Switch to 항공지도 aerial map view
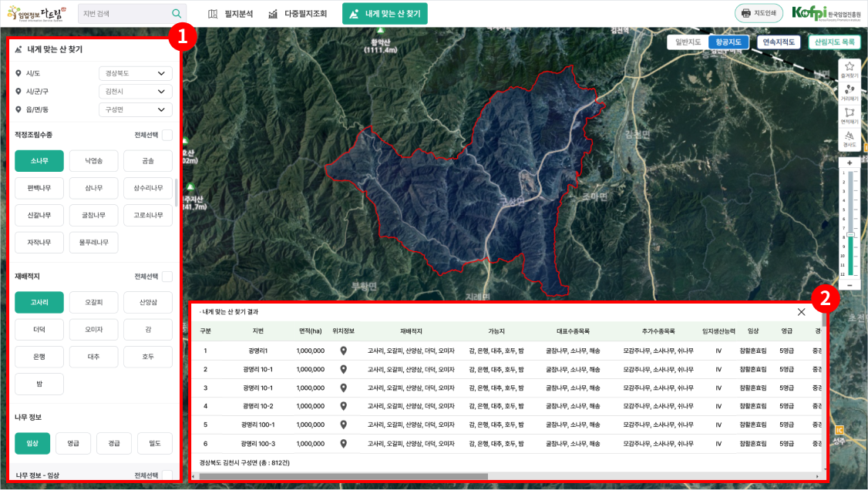Image resolution: width=868 pixels, height=490 pixels. (728, 42)
